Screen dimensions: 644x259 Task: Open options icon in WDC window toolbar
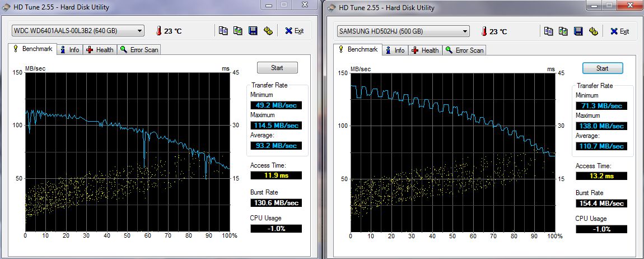pyautogui.click(x=268, y=31)
